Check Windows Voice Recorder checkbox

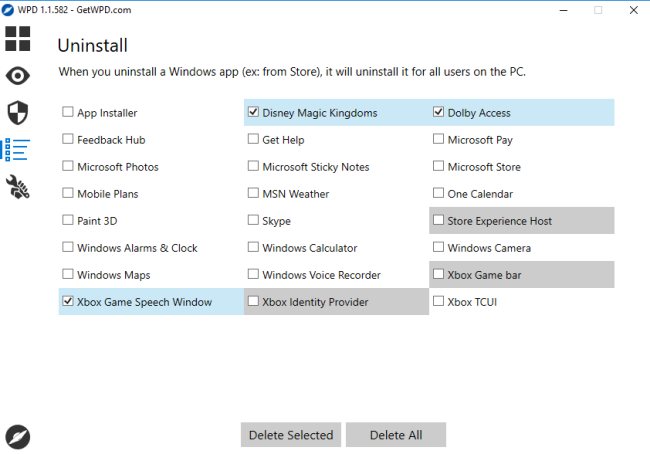point(253,274)
